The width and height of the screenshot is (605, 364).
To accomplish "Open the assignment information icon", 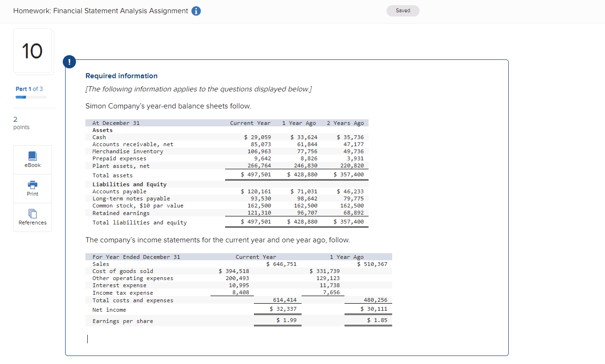I will click(x=195, y=10).
